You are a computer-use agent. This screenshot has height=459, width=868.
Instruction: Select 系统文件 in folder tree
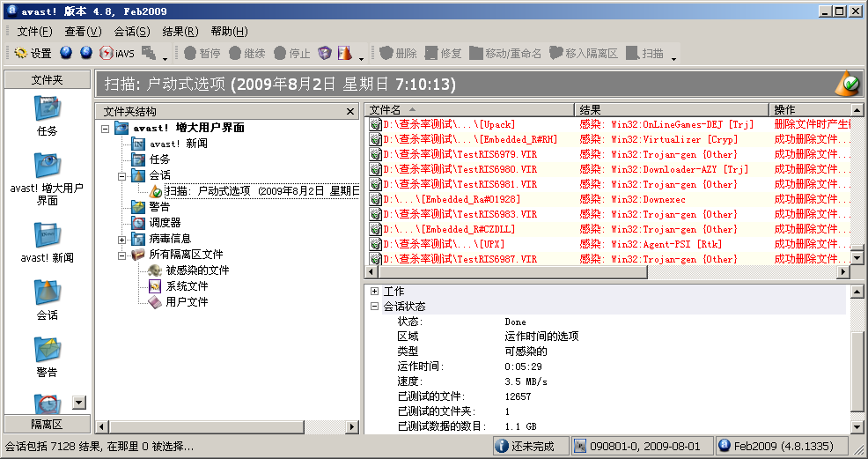188,286
